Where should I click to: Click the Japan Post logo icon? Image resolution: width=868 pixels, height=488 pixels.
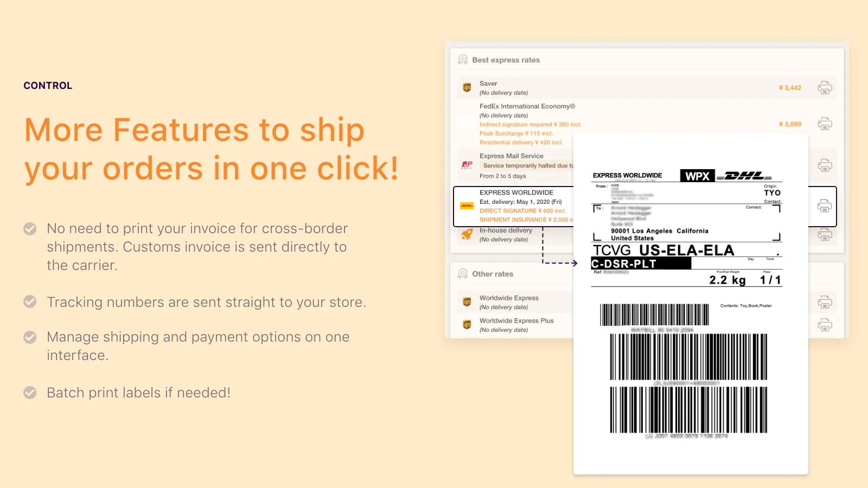click(467, 165)
